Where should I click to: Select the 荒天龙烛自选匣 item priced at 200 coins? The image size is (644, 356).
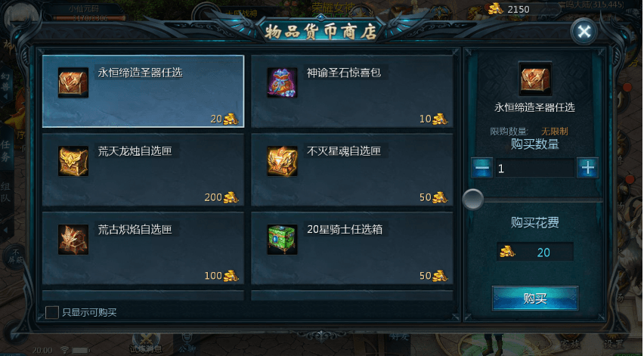click(x=144, y=169)
